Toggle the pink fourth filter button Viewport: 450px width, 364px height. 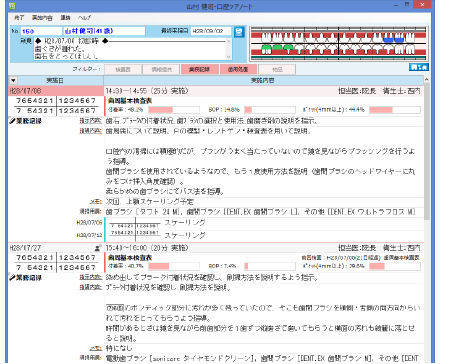coord(238,70)
